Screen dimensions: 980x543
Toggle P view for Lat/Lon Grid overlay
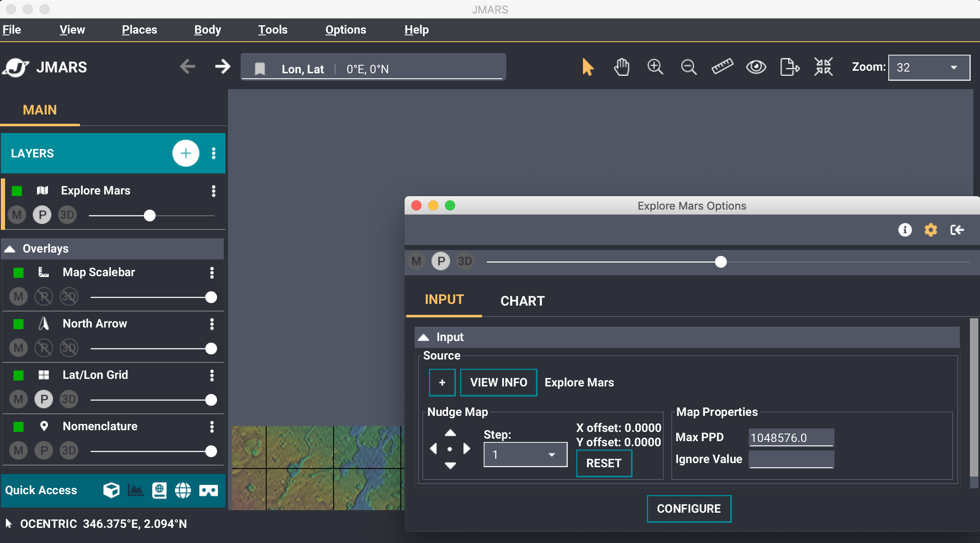click(x=44, y=399)
